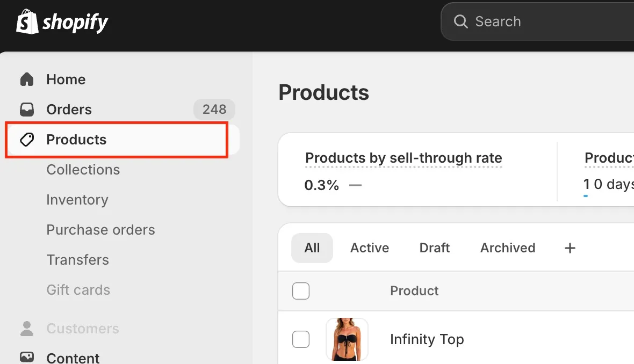Click the Shopify logo

pos(62,22)
